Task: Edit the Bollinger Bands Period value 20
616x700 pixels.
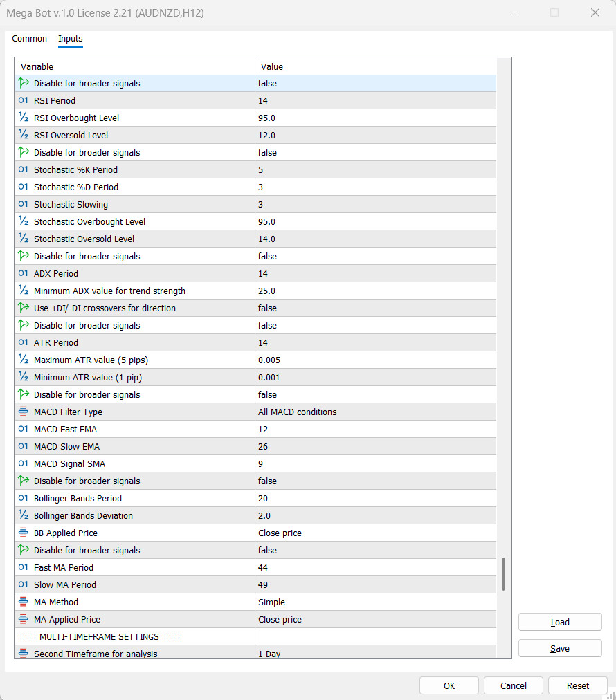Action: (x=376, y=498)
